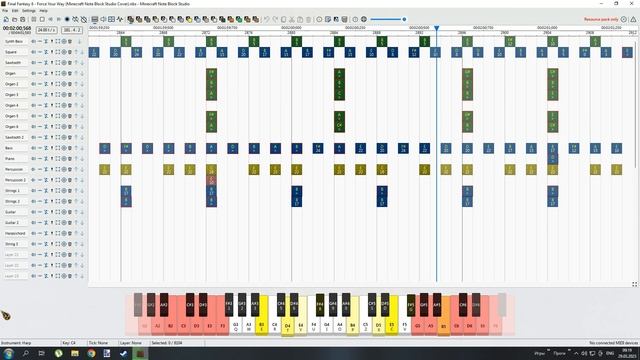This screenshot has height=360, width=640.
Task: Stop playback with the Stop button
Action: pyautogui.click(x=42, y=19)
